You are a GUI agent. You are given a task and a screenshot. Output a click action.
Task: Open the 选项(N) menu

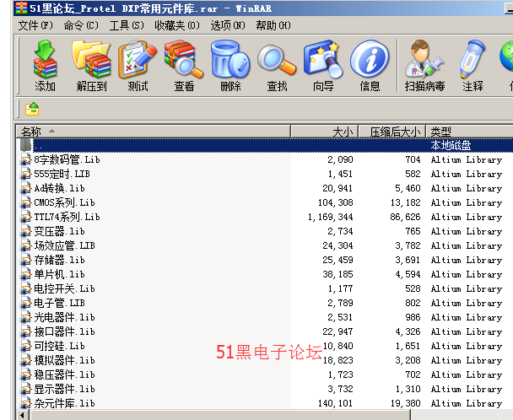coord(228,25)
